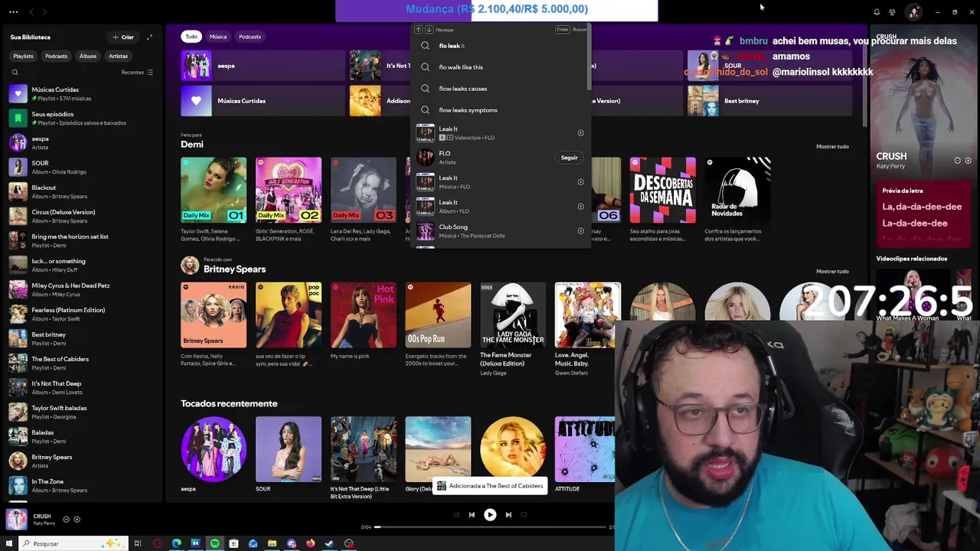Open Task View on the taskbar
Screen dimensions: 980x551
(138, 544)
